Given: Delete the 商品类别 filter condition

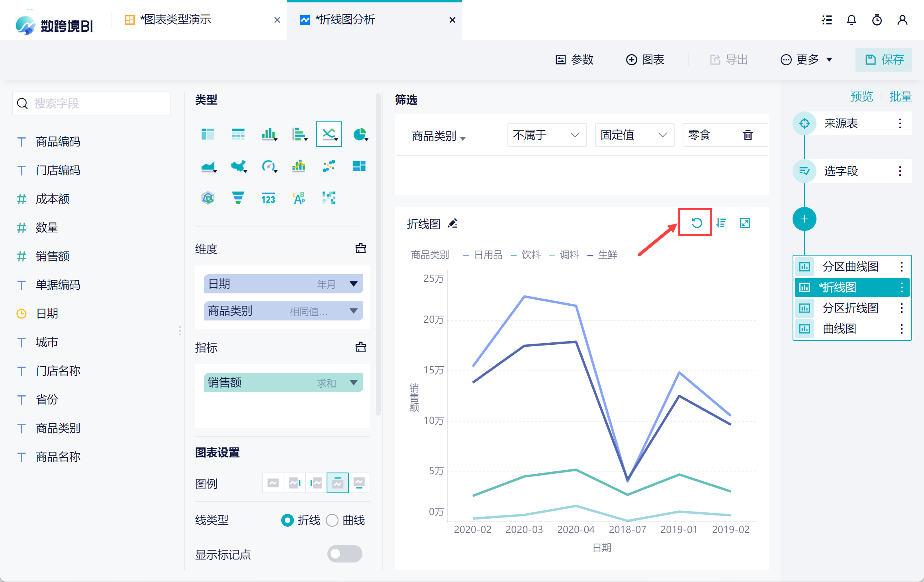Looking at the screenshot, I should (x=748, y=135).
